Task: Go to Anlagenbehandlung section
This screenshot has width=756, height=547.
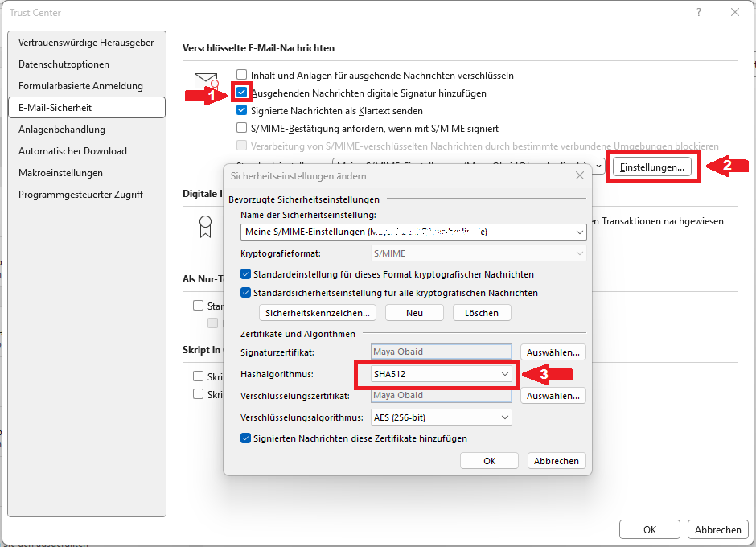Action: [x=62, y=130]
